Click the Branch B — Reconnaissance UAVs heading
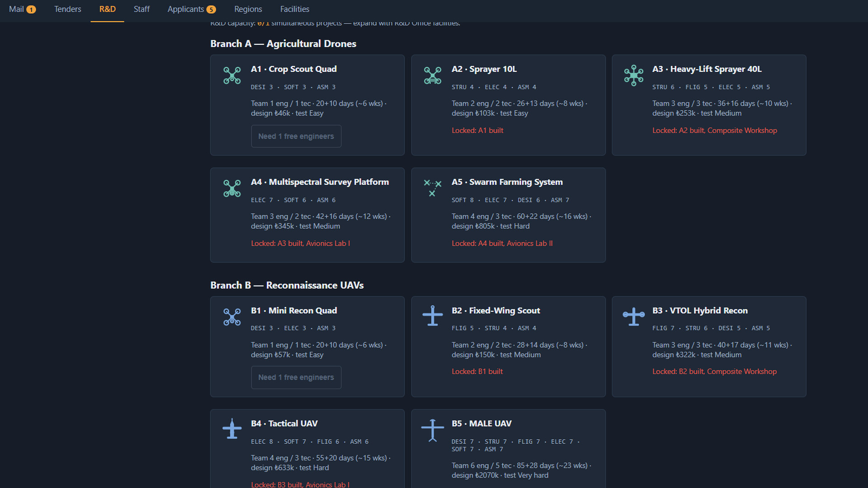Viewport: 868px width, 488px height. click(x=287, y=285)
